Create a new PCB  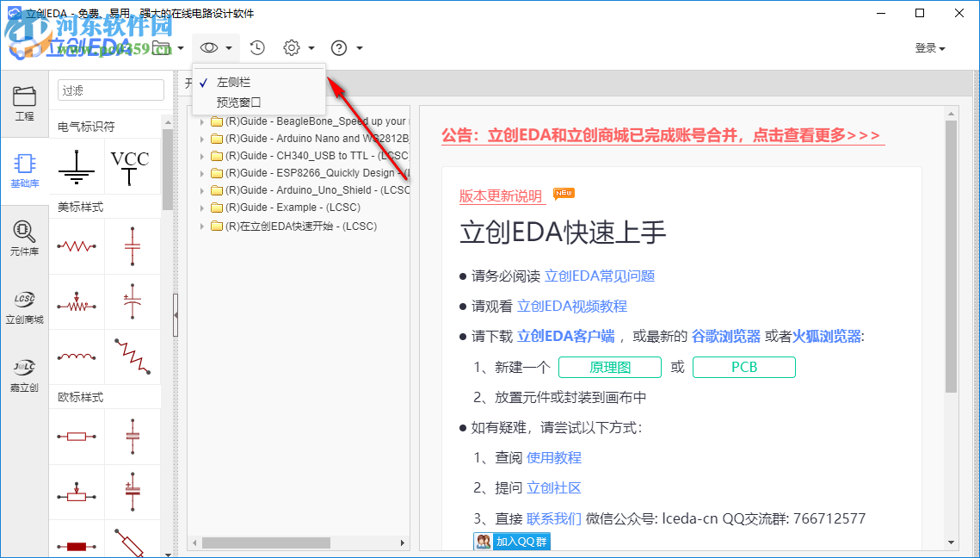click(744, 367)
